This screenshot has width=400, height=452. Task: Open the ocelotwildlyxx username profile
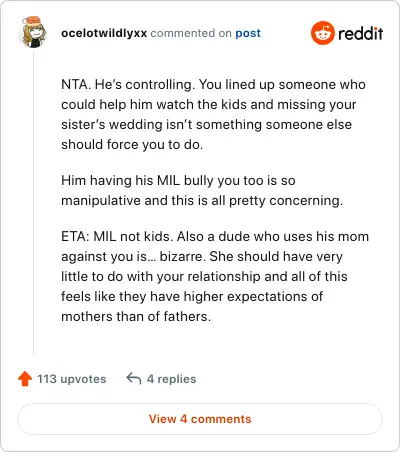pyautogui.click(x=104, y=33)
